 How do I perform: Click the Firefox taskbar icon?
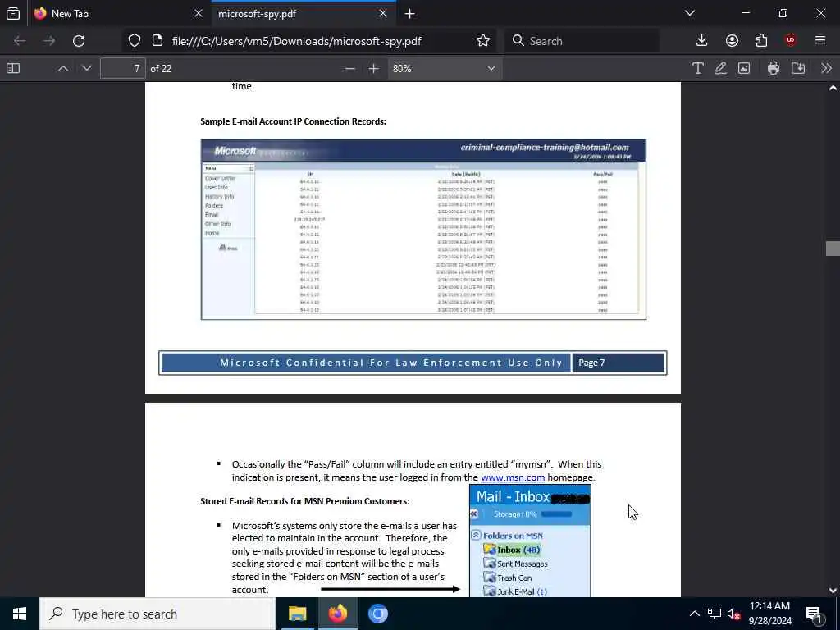click(337, 614)
